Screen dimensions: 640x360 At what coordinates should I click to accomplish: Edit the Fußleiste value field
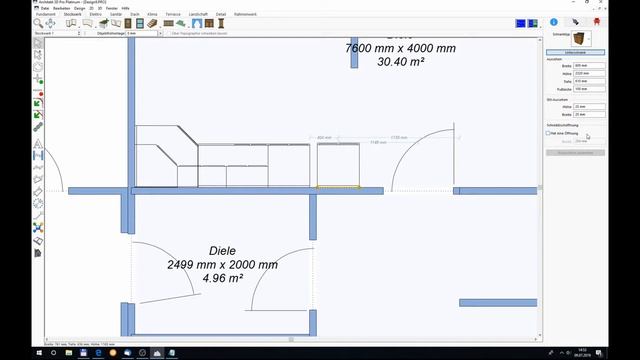pos(589,89)
